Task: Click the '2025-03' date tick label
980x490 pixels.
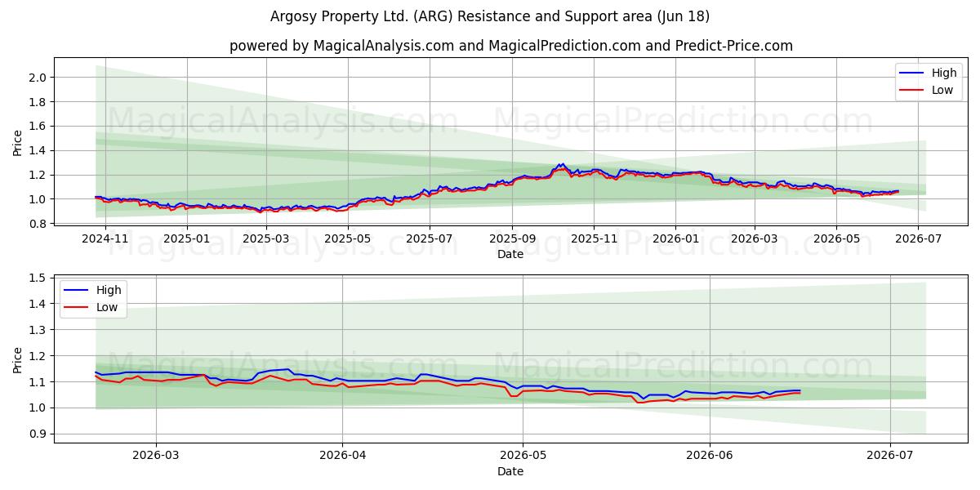Action: click(x=265, y=238)
